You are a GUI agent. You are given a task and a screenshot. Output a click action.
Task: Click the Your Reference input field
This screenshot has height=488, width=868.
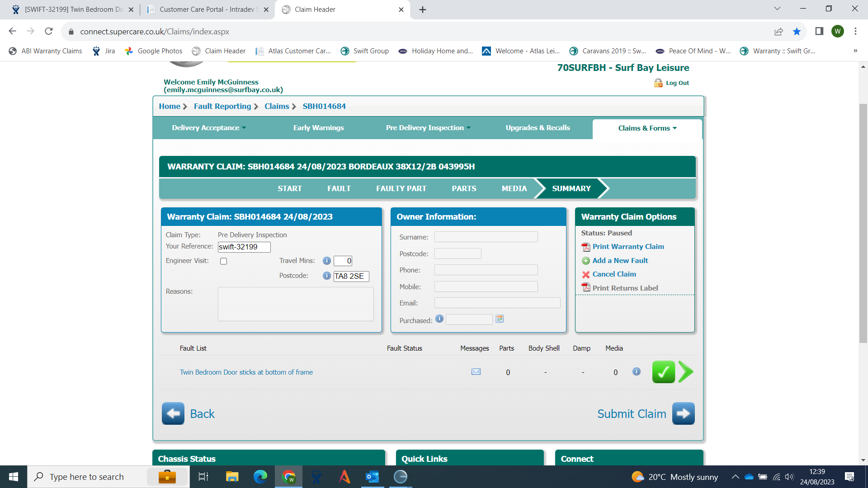(244, 247)
